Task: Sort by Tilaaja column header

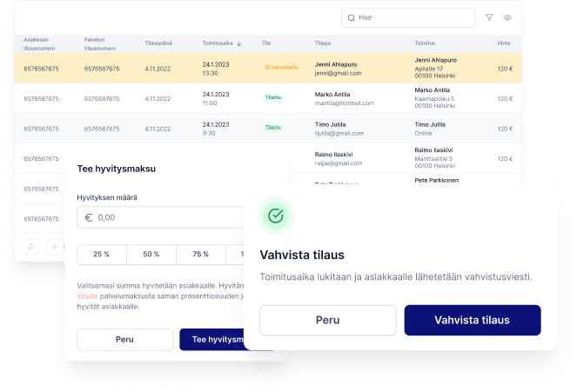Action: pos(323,43)
